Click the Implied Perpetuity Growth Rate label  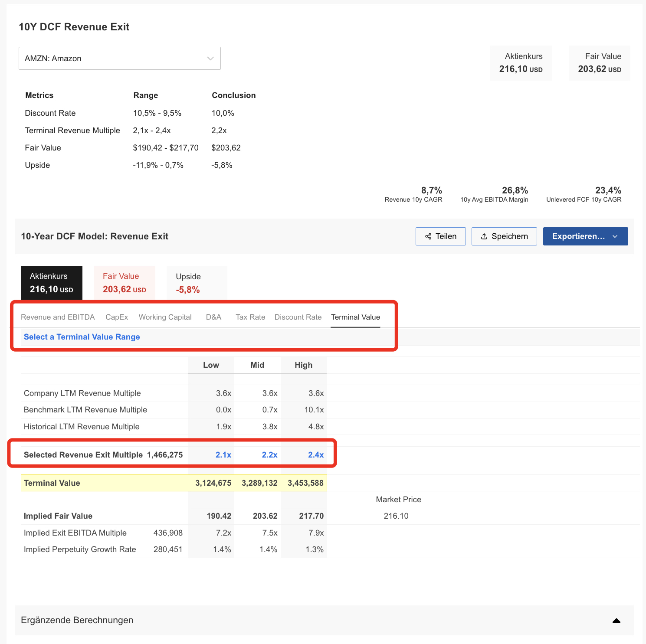click(80, 549)
